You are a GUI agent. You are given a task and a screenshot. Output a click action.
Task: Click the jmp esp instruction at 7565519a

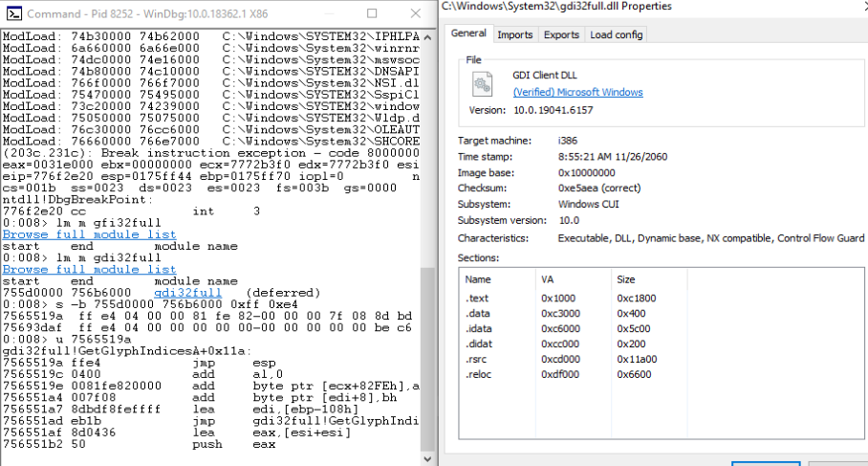pos(140,363)
